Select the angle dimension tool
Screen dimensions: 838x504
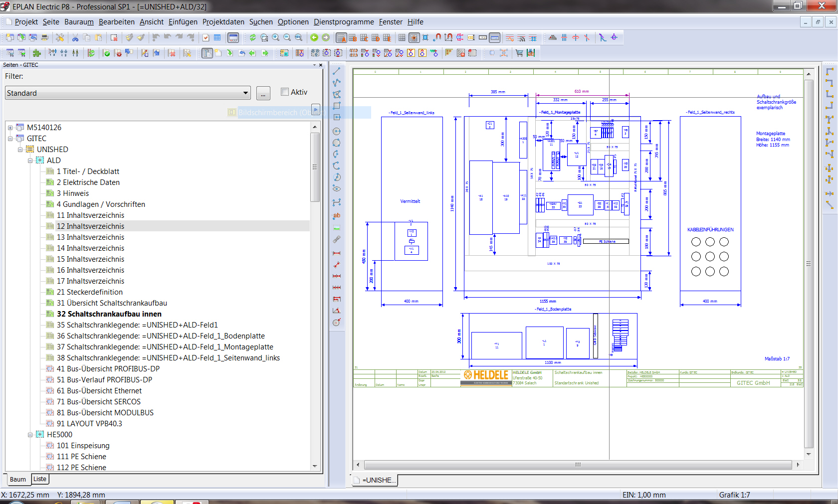337,311
